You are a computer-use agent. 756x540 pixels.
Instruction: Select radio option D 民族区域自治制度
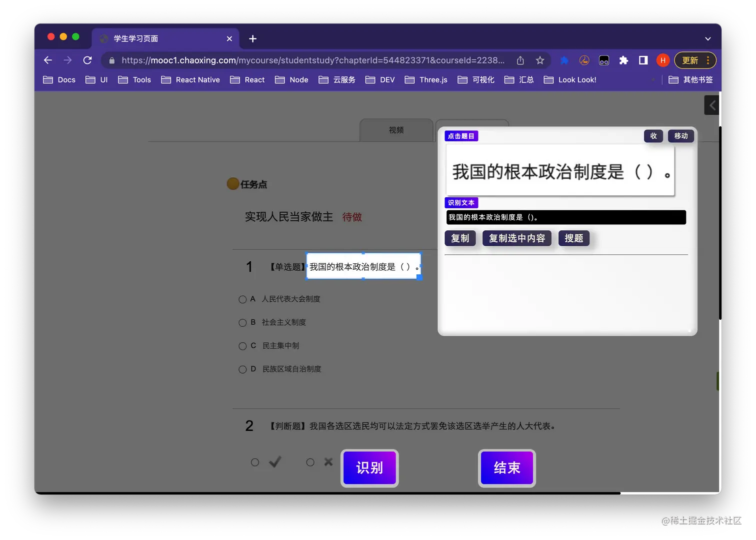(242, 369)
